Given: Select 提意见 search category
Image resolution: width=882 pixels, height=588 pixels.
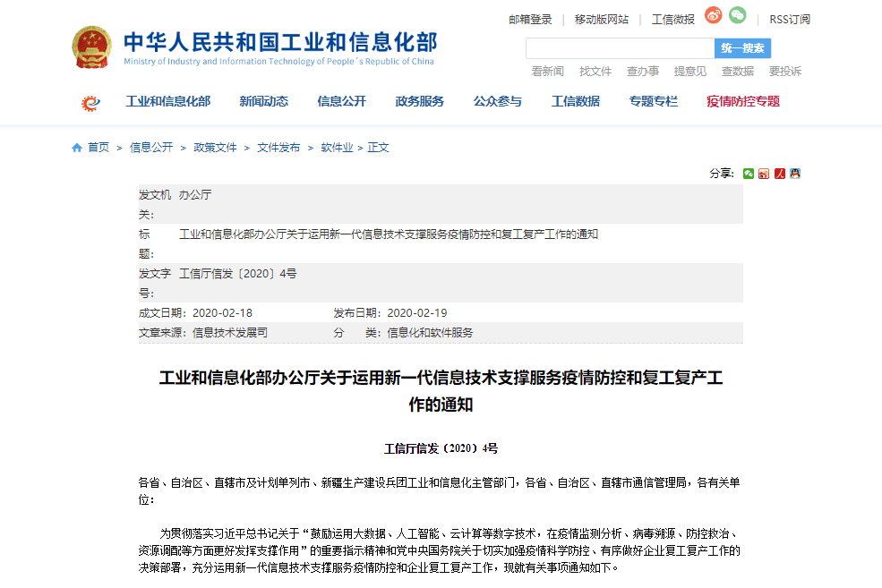Looking at the screenshot, I should coord(690,72).
